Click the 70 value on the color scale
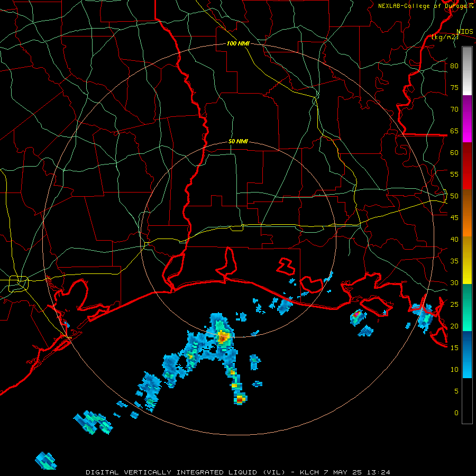 click(x=454, y=109)
